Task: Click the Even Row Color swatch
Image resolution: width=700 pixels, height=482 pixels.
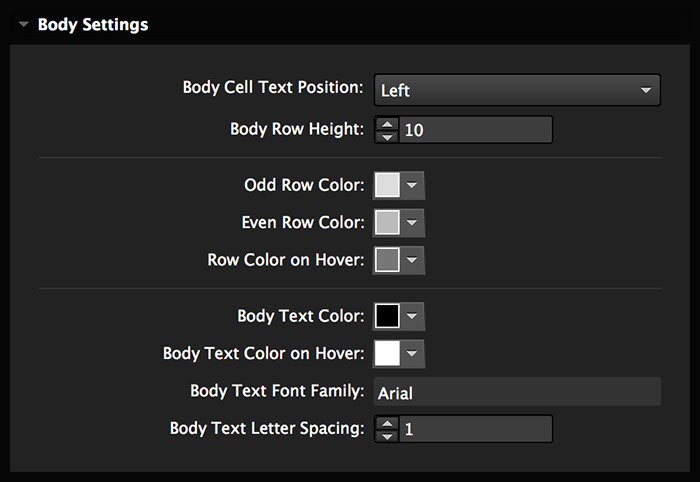Action: [x=387, y=222]
